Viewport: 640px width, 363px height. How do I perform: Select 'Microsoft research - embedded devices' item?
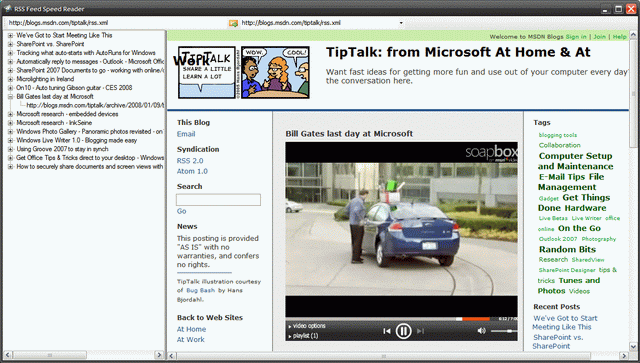67,114
